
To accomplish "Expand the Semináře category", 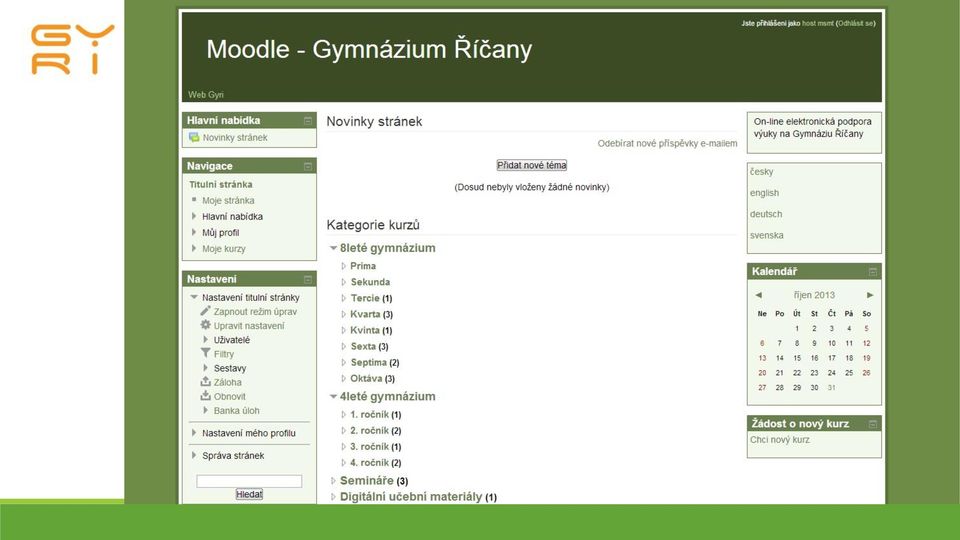I will [x=334, y=481].
